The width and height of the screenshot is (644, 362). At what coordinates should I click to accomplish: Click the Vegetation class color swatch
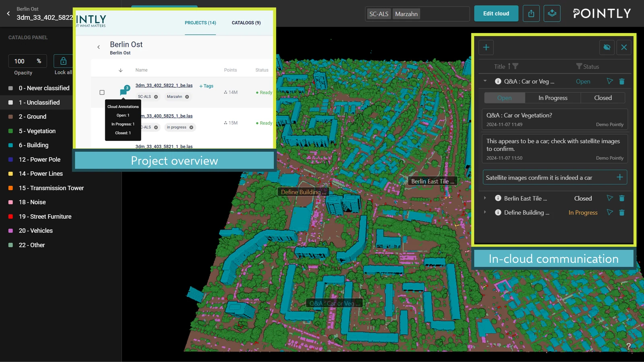[10, 131]
